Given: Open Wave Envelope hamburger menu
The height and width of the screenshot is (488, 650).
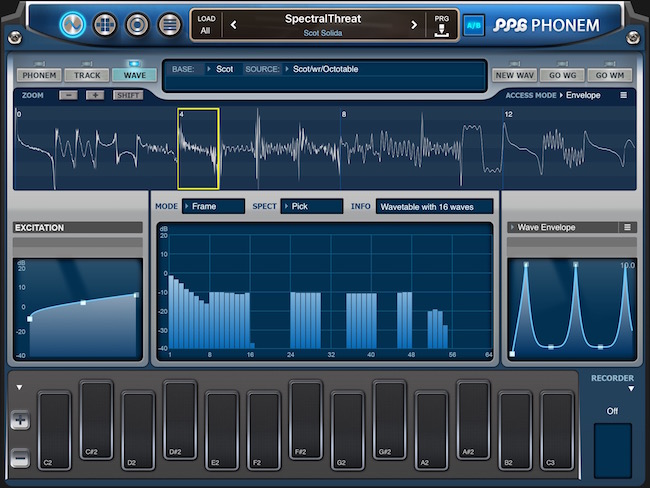Looking at the screenshot, I should click(x=628, y=227).
